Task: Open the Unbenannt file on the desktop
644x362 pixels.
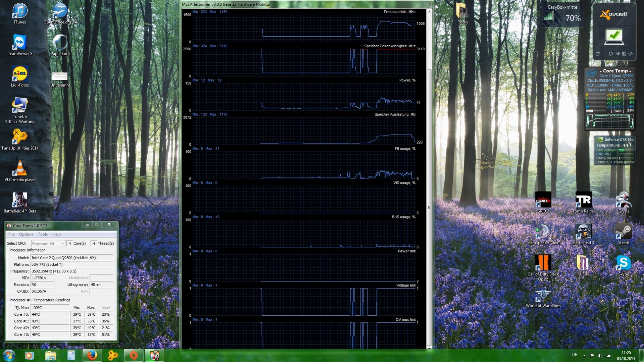Action: click(x=60, y=79)
